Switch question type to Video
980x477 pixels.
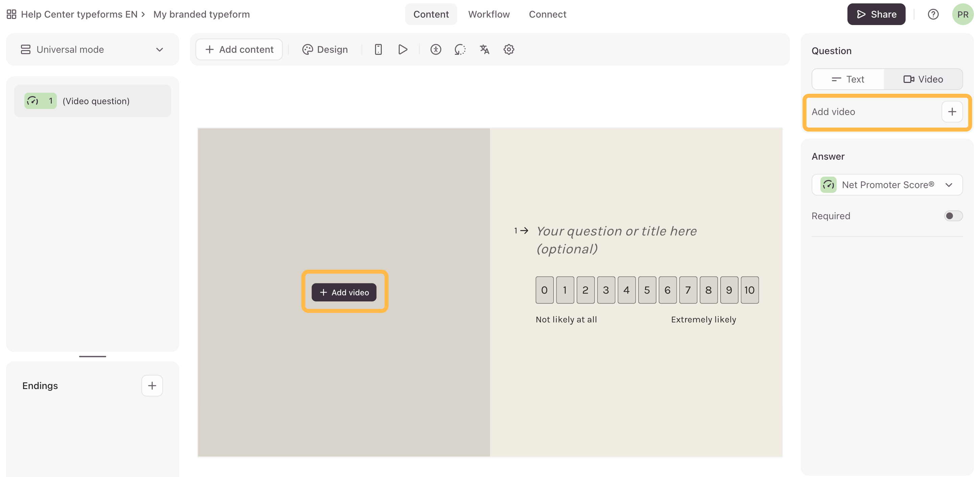tap(923, 79)
